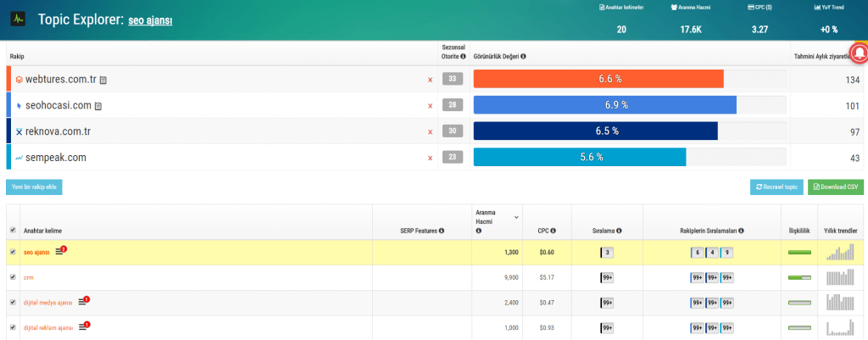Click the note icon beside webtures.com.tr
Viewport: 868px width, 340px height.
[x=103, y=81]
